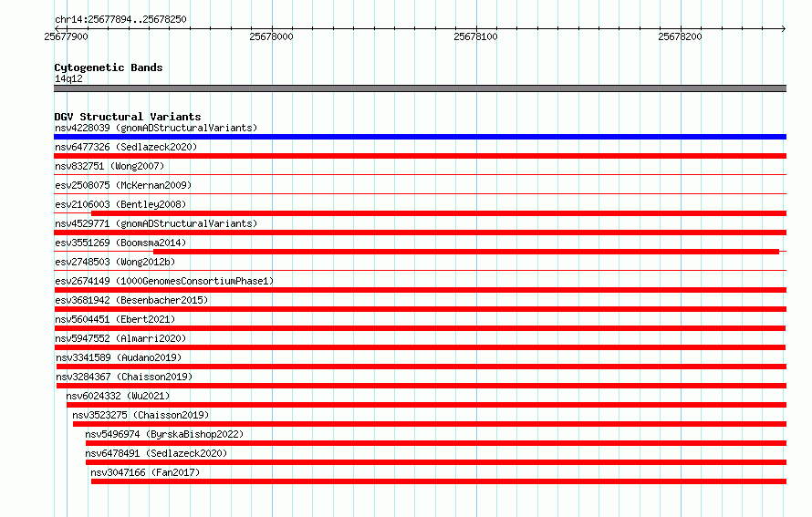Screen dimensions: 812x517
Task: Select the esv2674149 red variant bar
Action: click(420, 290)
